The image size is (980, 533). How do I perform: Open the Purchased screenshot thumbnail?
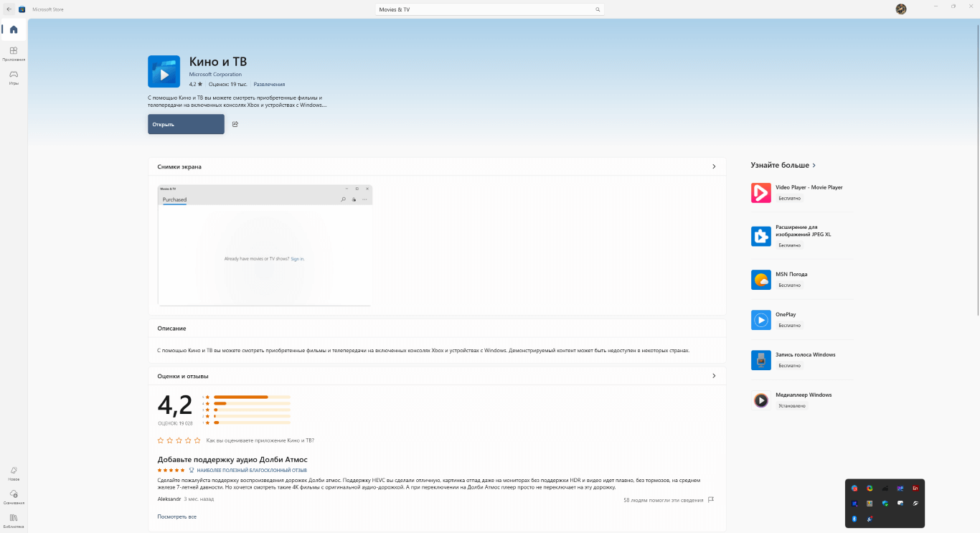coord(265,245)
